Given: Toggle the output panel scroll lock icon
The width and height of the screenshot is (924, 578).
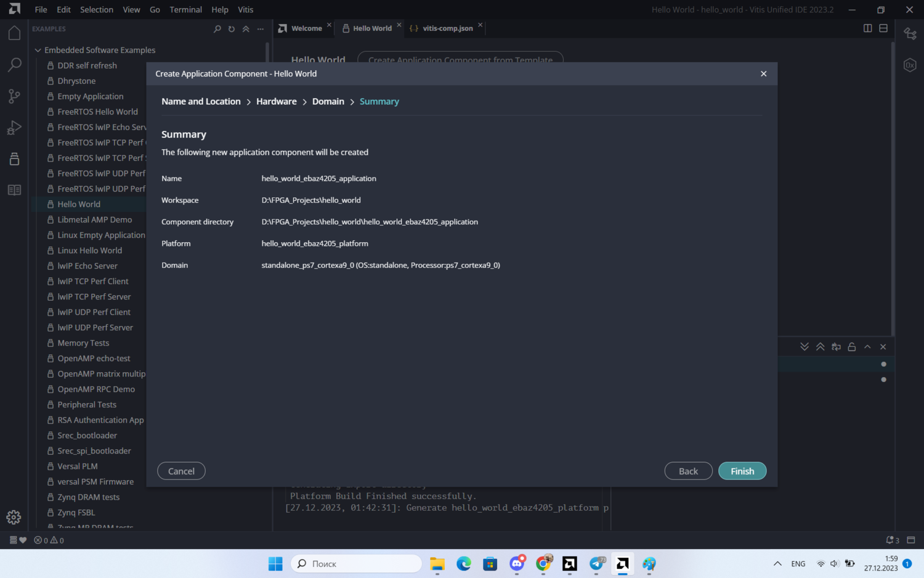Looking at the screenshot, I should pyautogui.click(x=851, y=347).
